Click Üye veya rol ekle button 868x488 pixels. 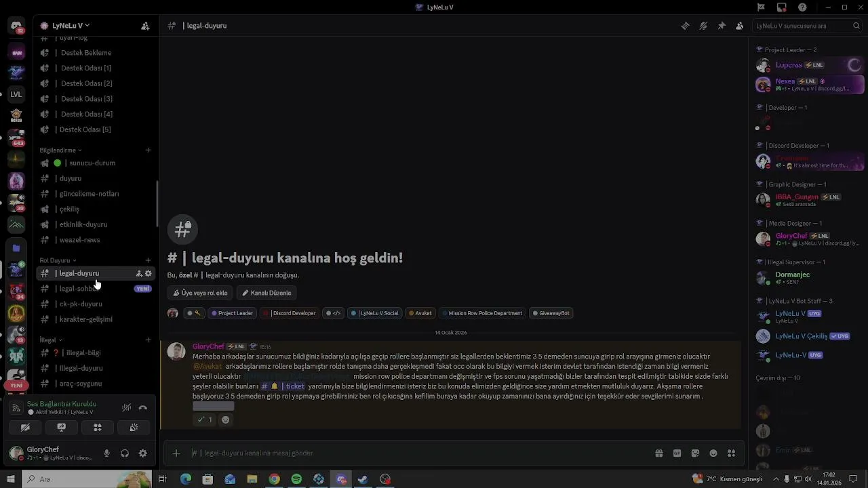[200, 293]
